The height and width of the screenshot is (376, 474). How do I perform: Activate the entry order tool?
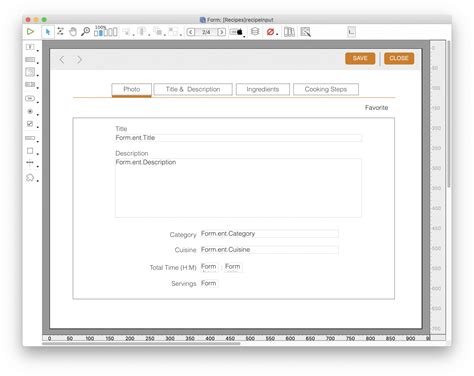(x=60, y=32)
